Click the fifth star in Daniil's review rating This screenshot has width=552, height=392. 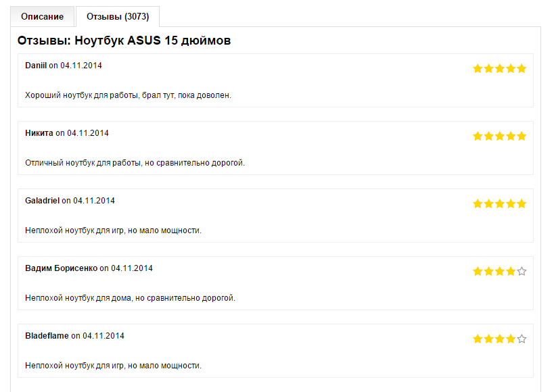click(x=522, y=68)
